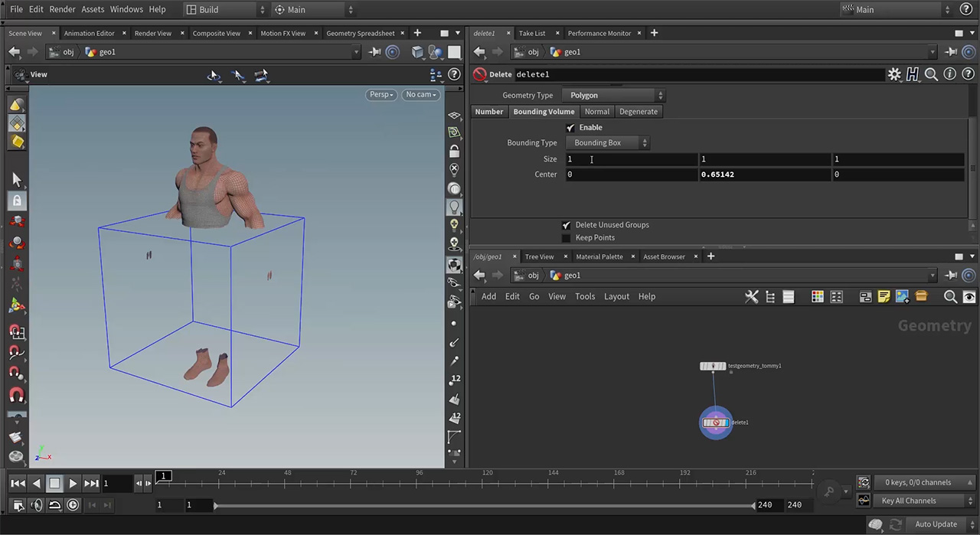Expand the Bounding Type dropdown
This screenshot has height=535, width=980.
pyautogui.click(x=609, y=143)
